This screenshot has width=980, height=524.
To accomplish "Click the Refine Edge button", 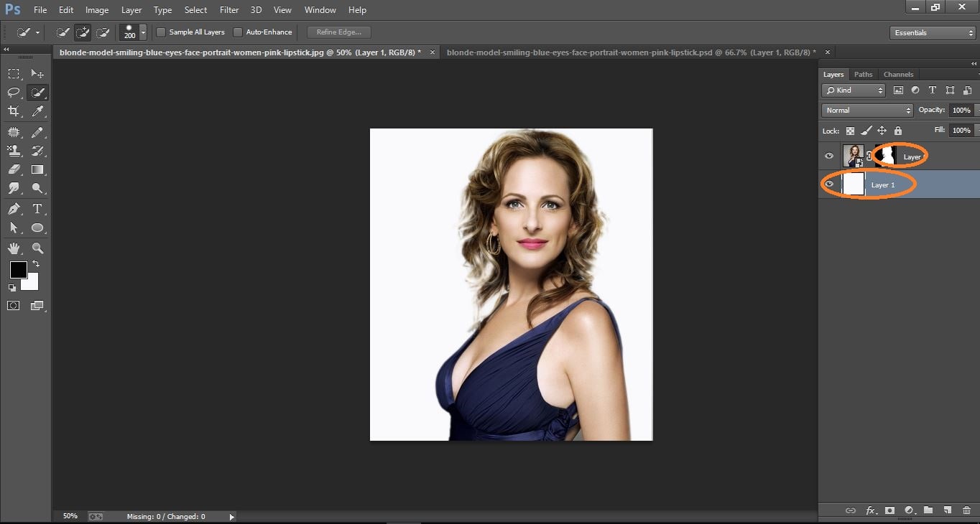I will (x=338, y=32).
